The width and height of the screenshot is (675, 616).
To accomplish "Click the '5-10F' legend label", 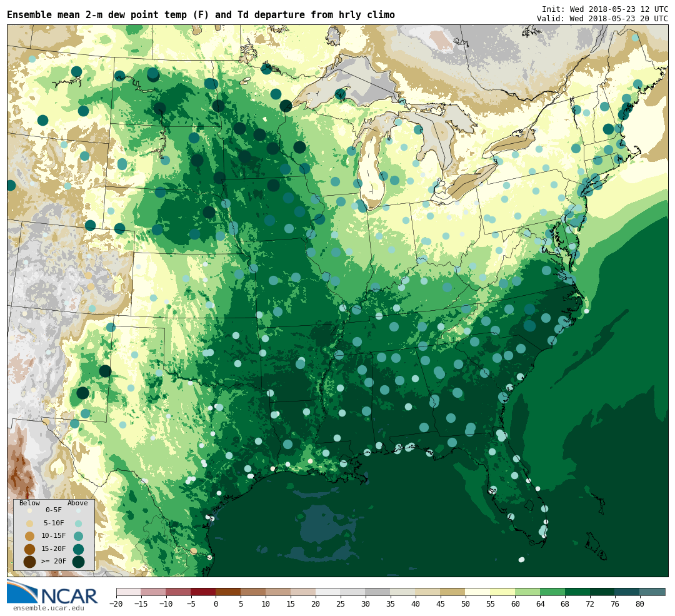I will tap(54, 523).
